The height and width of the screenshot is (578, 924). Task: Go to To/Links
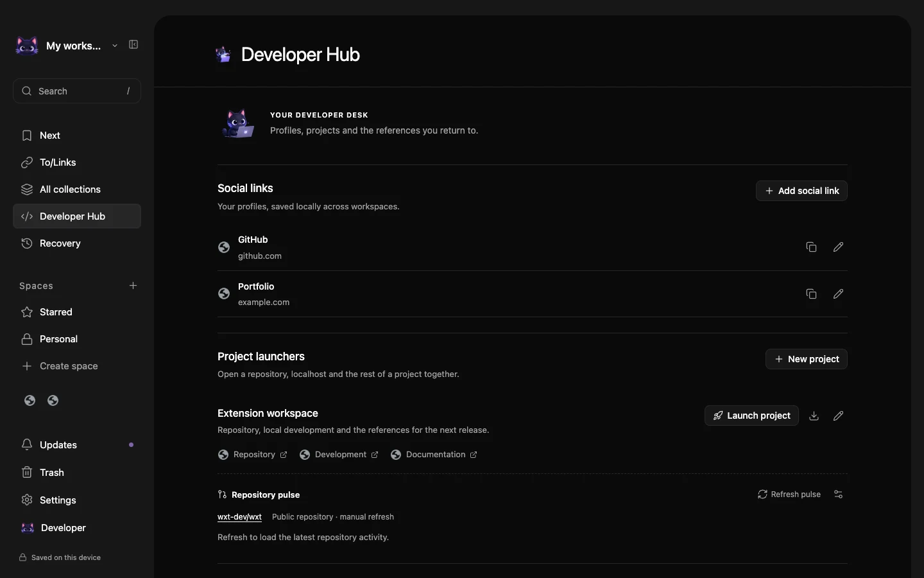[x=77, y=162]
